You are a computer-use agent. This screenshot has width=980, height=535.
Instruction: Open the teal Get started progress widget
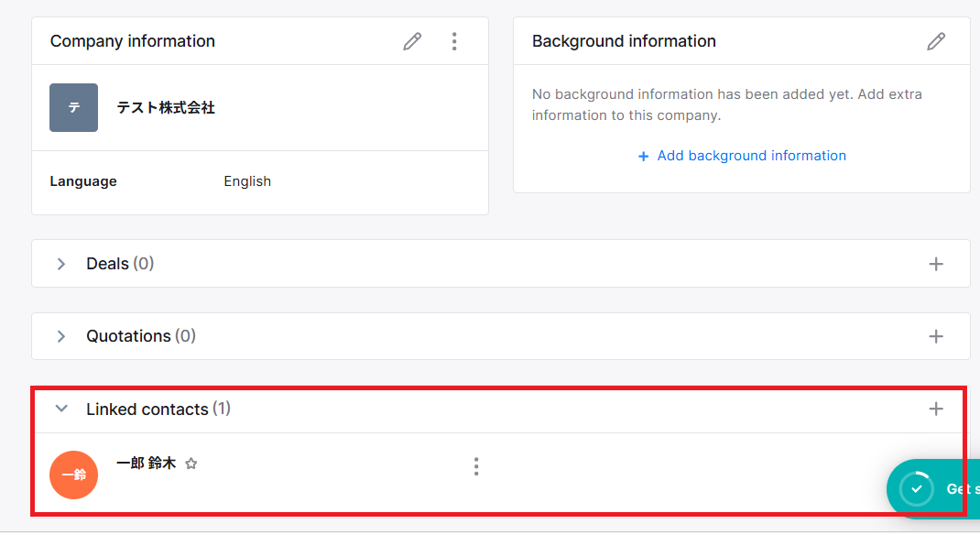[x=934, y=488]
